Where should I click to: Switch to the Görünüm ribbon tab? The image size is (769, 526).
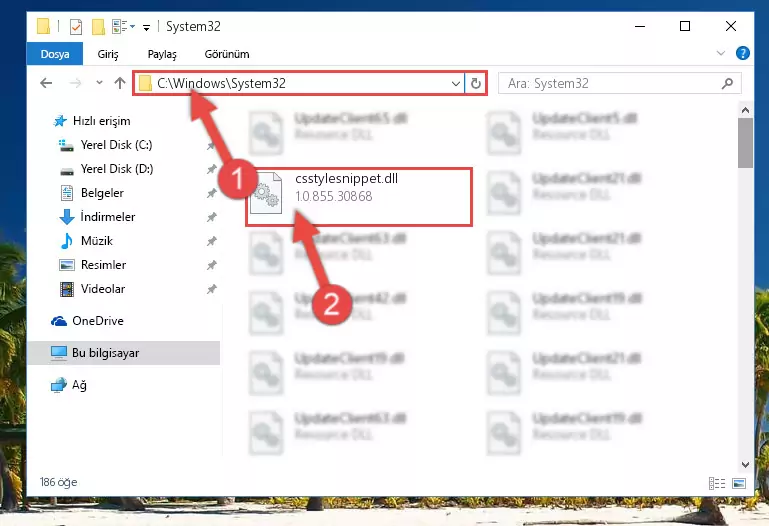(227, 54)
